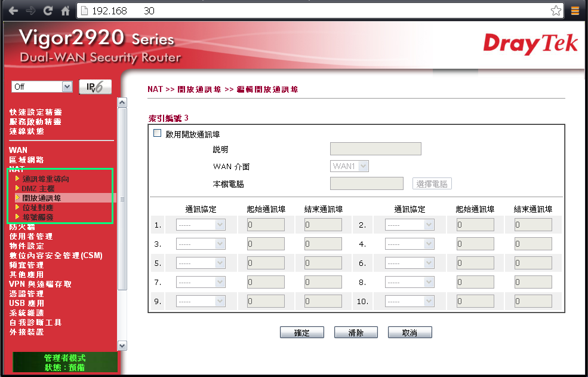Open the 區域網路 sidebar menu
The height and width of the screenshot is (377, 588).
coord(27,160)
